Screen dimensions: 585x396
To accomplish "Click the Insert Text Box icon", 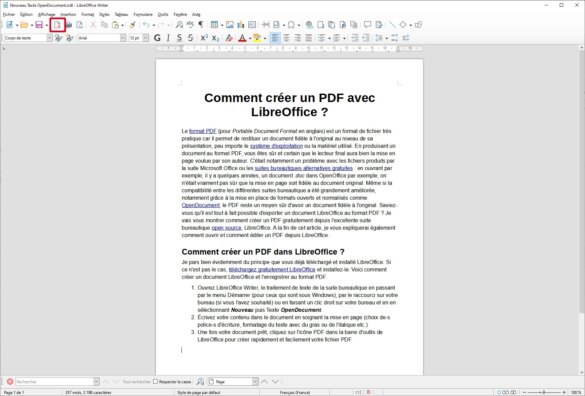I will (x=252, y=25).
